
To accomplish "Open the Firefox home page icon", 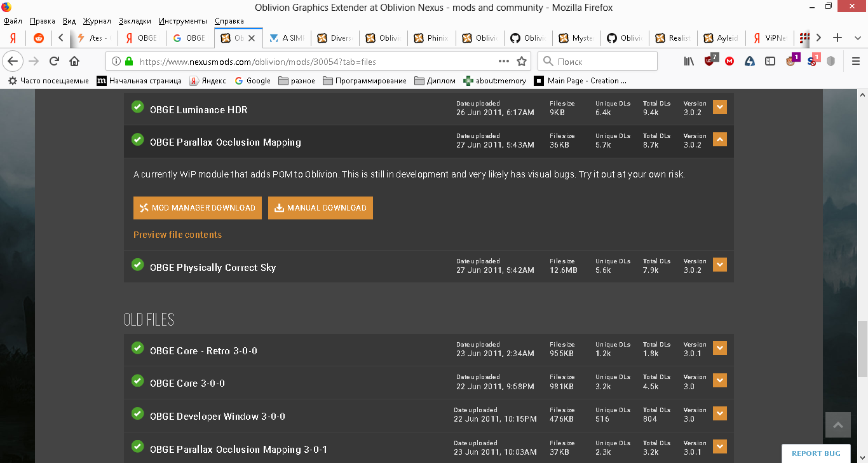I will pyautogui.click(x=74, y=61).
